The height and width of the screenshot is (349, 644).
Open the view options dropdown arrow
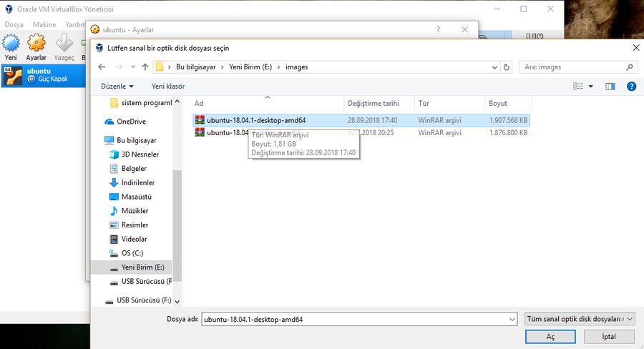click(590, 86)
